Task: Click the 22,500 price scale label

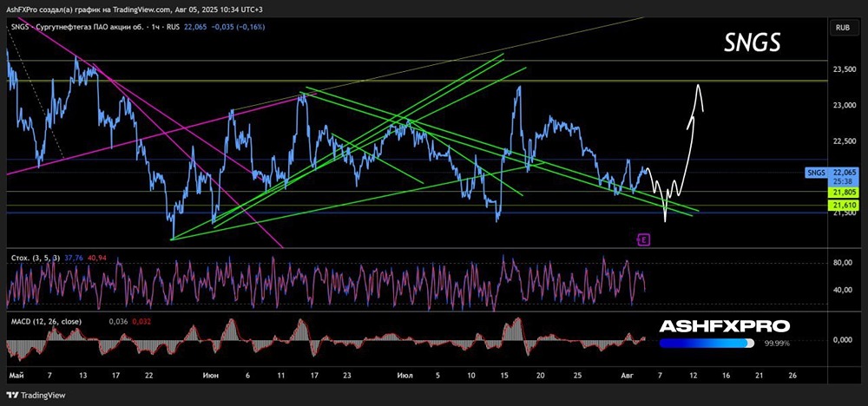Action: 845,141
